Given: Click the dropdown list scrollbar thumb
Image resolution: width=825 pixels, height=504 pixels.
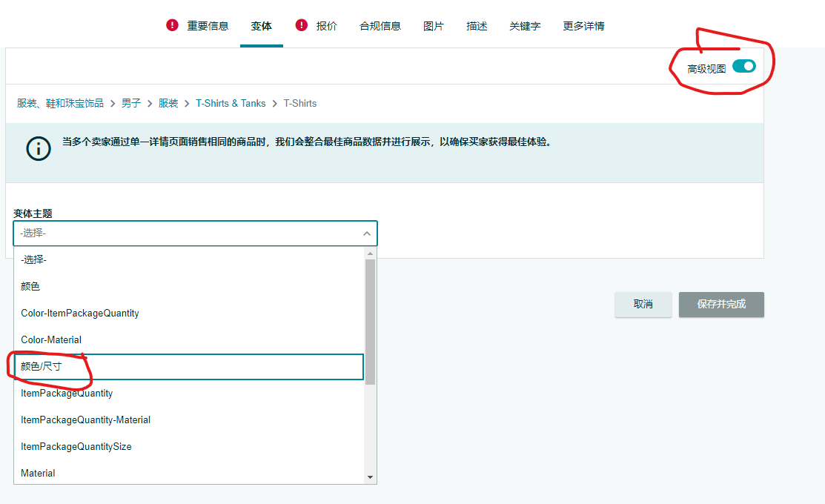Looking at the screenshot, I should pyautogui.click(x=371, y=322).
